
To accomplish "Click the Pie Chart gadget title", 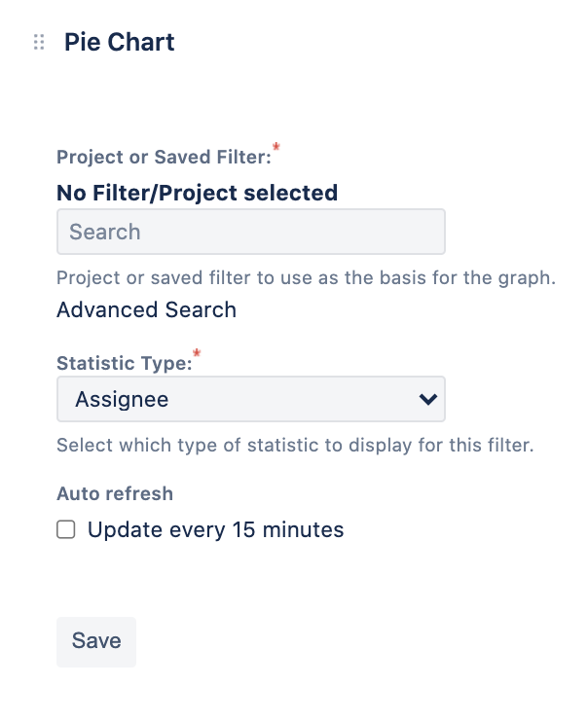I will coord(120,43).
